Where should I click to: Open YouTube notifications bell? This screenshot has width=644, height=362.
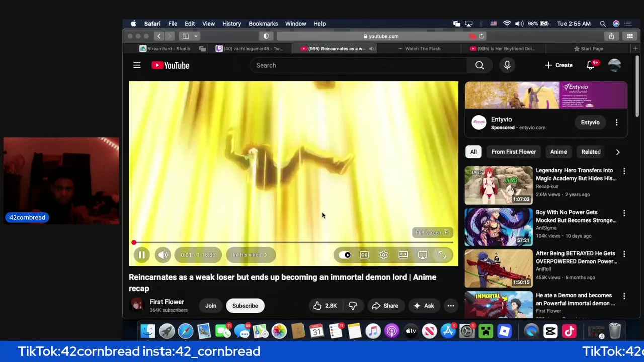click(591, 65)
